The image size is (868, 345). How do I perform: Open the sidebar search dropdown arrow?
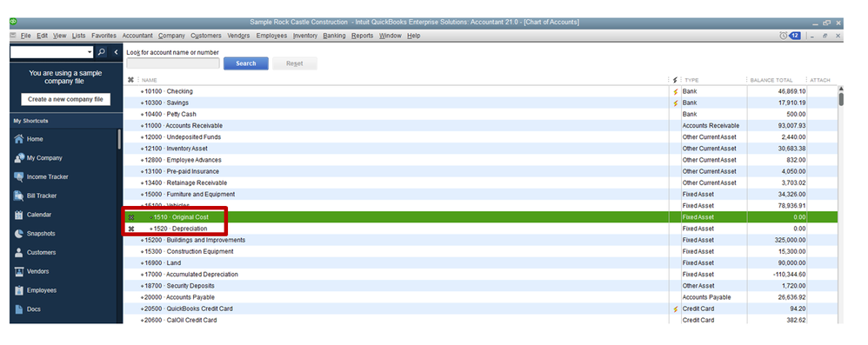pos(90,52)
